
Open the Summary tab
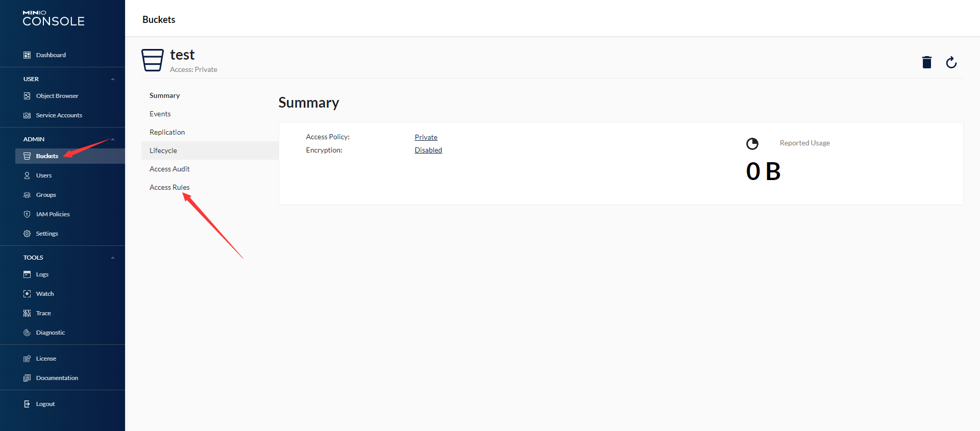pyautogui.click(x=210, y=95)
